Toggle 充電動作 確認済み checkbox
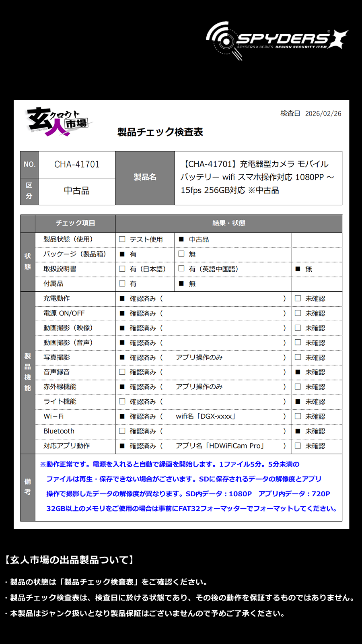This screenshot has height=644, width=362. (x=122, y=299)
